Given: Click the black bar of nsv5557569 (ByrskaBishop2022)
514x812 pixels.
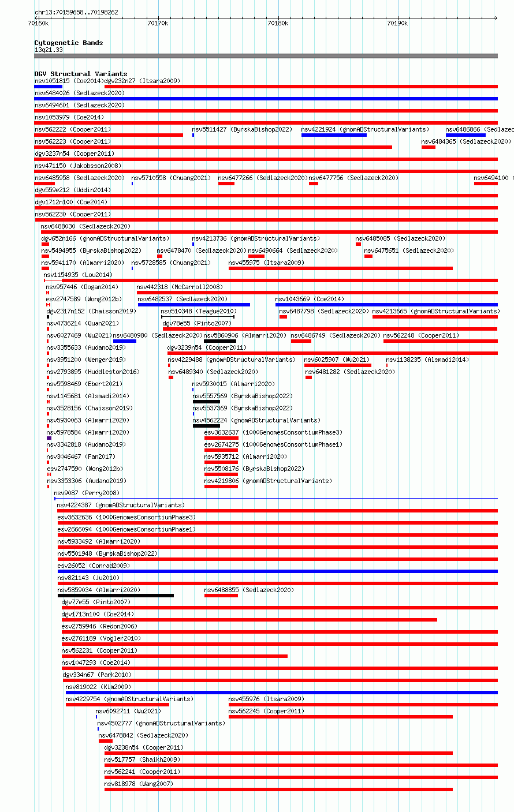Looking at the screenshot, I should (206, 402).
